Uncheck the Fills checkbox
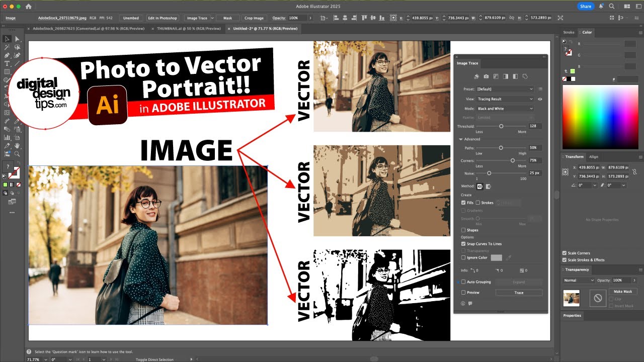Image resolution: width=644 pixels, height=362 pixels. (463, 203)
